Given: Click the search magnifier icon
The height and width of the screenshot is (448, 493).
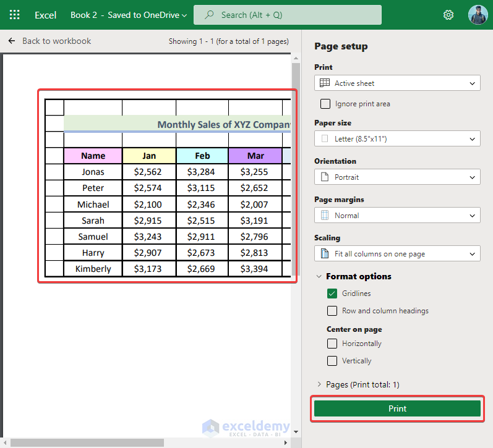Looking at the screenshot, I should (209, 15).
